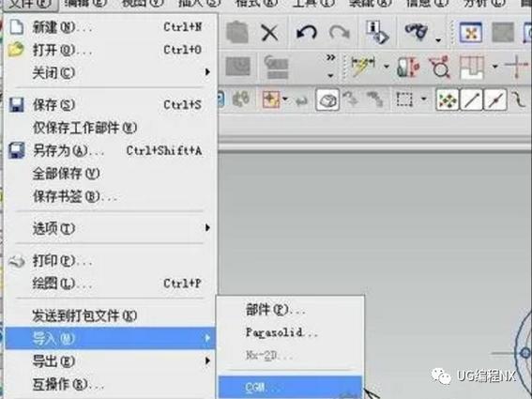Click the greyed return arrow icon

[301, 100]
